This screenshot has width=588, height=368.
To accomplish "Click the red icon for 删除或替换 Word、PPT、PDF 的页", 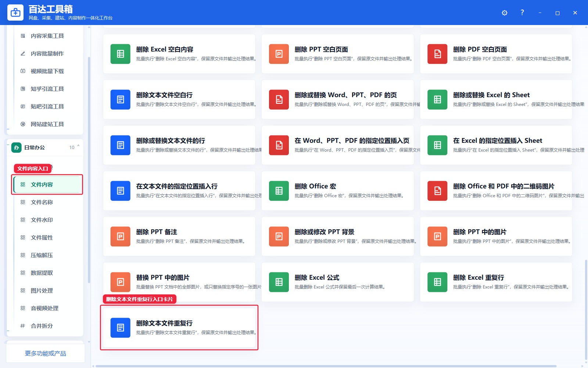I will coord(279,100).
